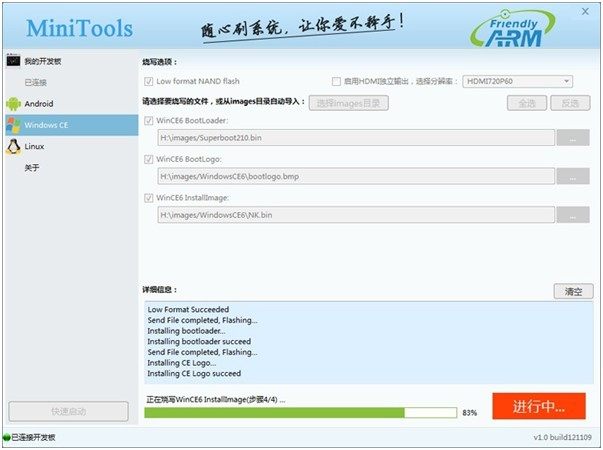Click the Linux penguin icon
The height and width of the screenshot is (450, 603).
pos(13,147)
